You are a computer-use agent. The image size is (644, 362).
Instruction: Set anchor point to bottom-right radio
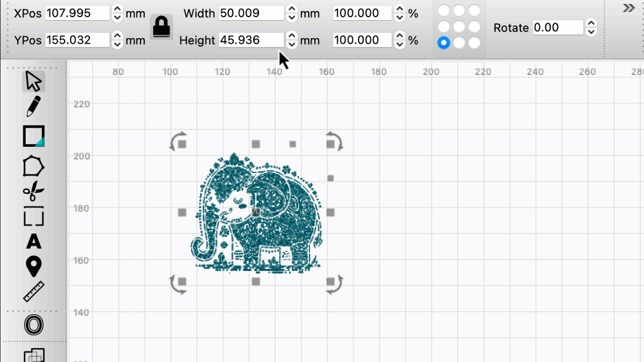[474, 43]
